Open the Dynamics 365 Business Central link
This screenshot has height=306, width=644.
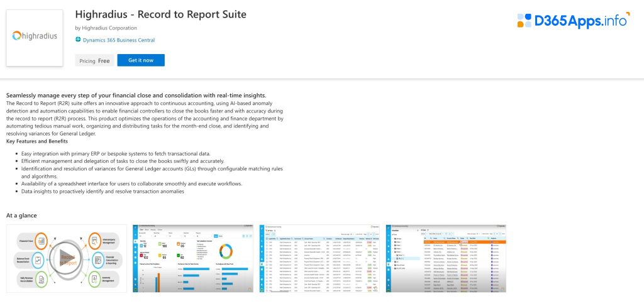coord(119,40)
